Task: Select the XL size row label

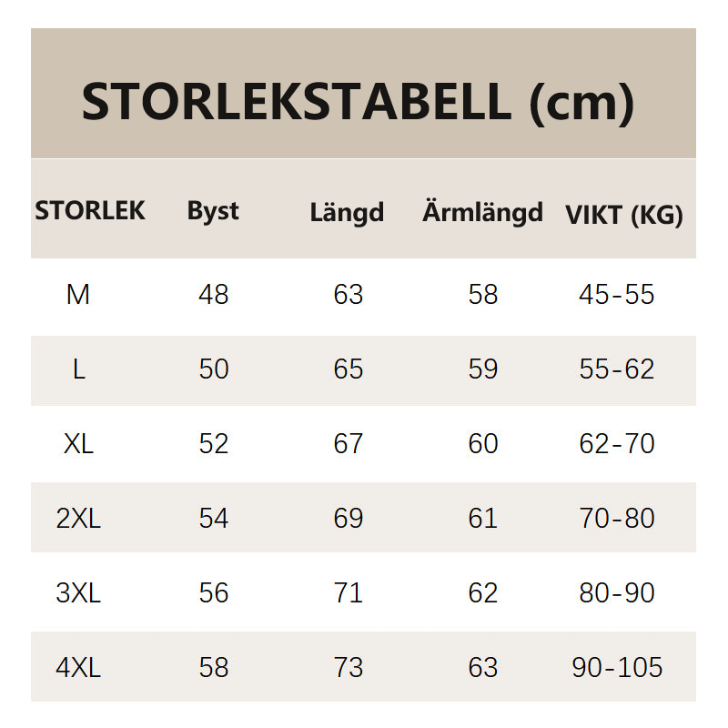Action: click(x=78, y=444)
